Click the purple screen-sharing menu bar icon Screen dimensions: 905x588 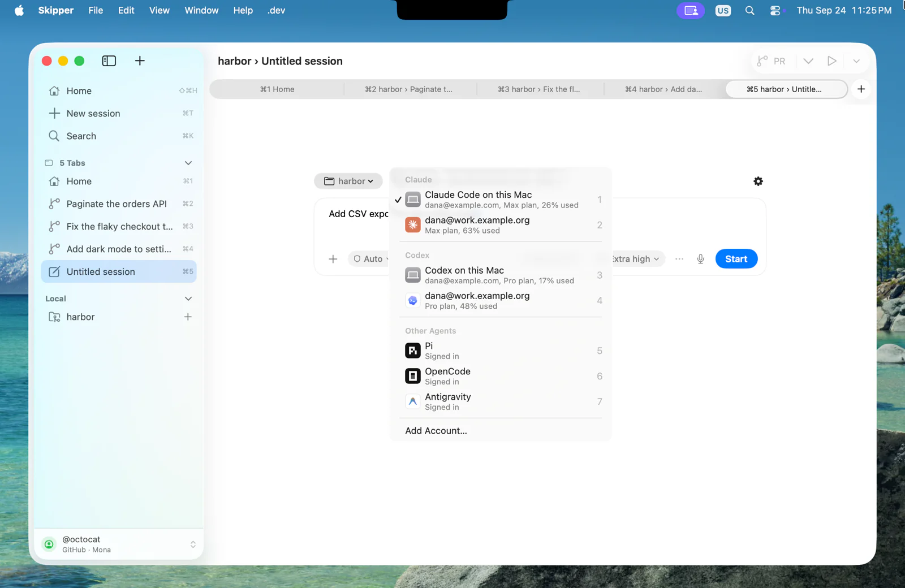(691, 10)
